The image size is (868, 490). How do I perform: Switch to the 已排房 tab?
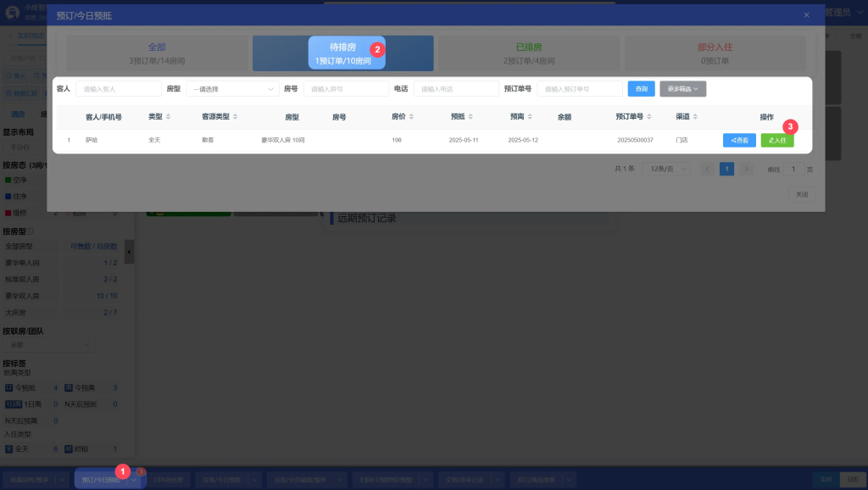point(530,53)
